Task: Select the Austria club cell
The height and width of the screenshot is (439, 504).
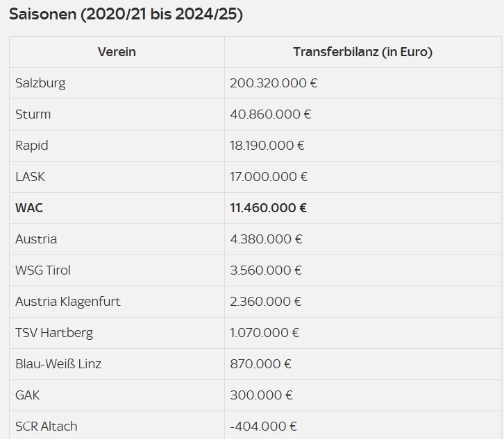Action: 36,239
